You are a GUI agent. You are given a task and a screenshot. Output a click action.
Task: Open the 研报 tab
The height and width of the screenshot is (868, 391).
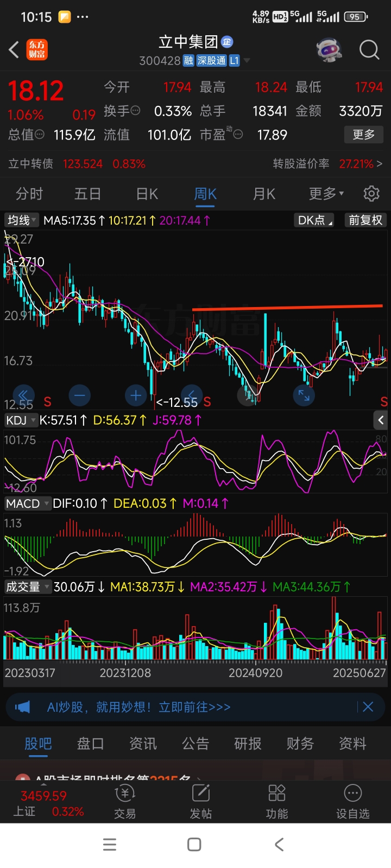[248, 744]
